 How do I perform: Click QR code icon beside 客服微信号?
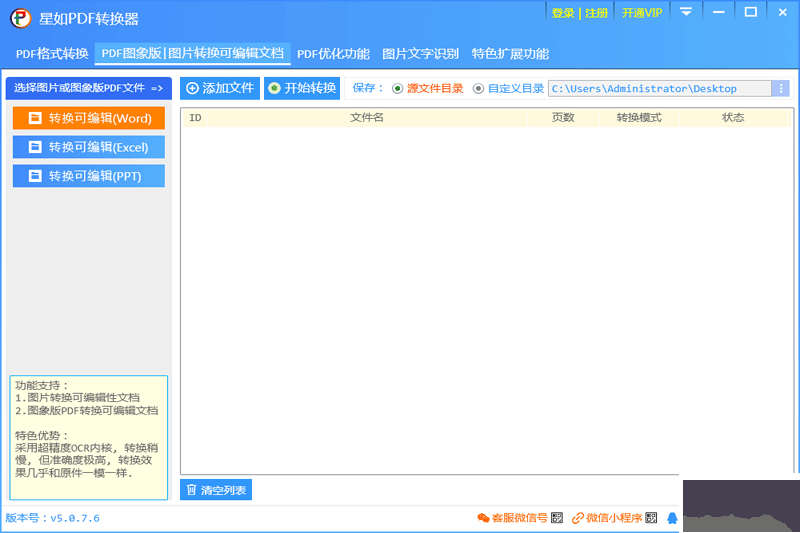coord(556,518)
